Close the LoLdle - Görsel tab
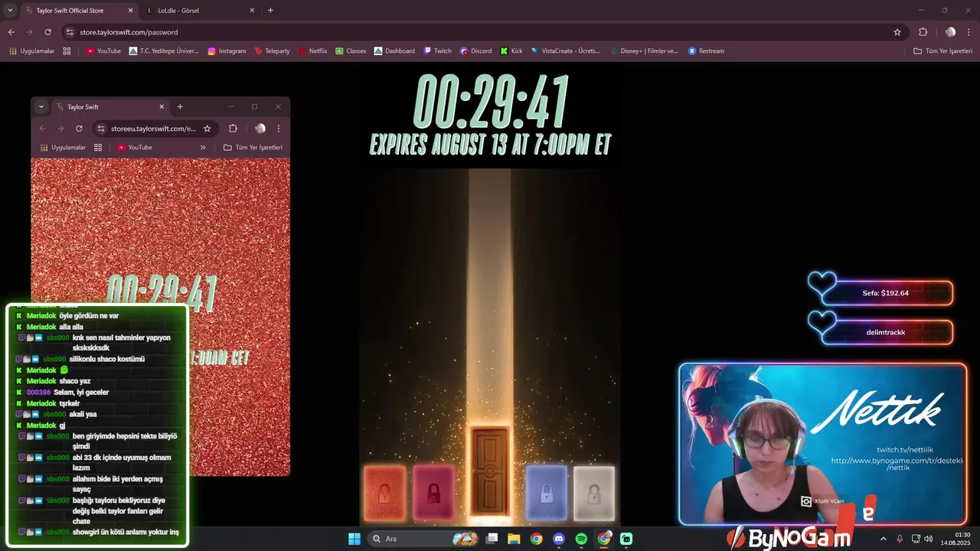 point(252,11)
